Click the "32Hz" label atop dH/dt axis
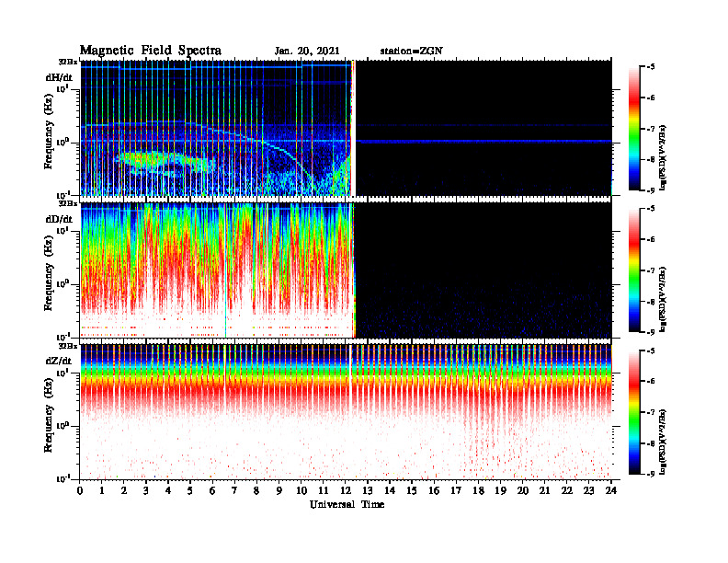Viewport: 728px width, 563px height. [68, 62]
